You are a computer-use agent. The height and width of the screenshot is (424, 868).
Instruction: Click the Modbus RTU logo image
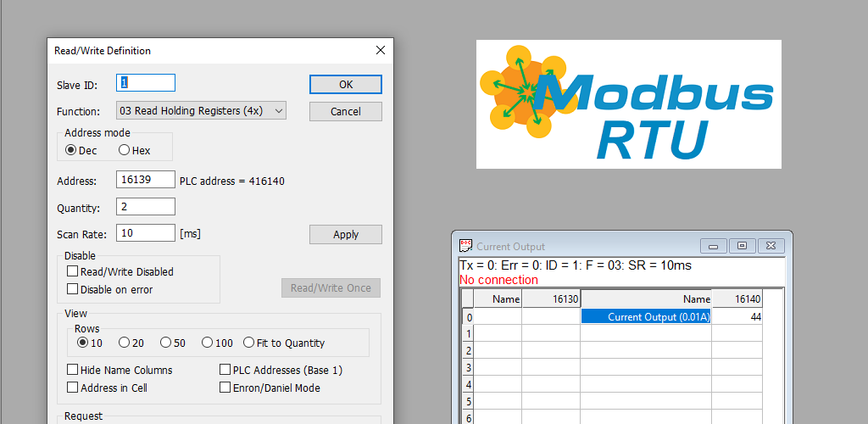[629, 104]
